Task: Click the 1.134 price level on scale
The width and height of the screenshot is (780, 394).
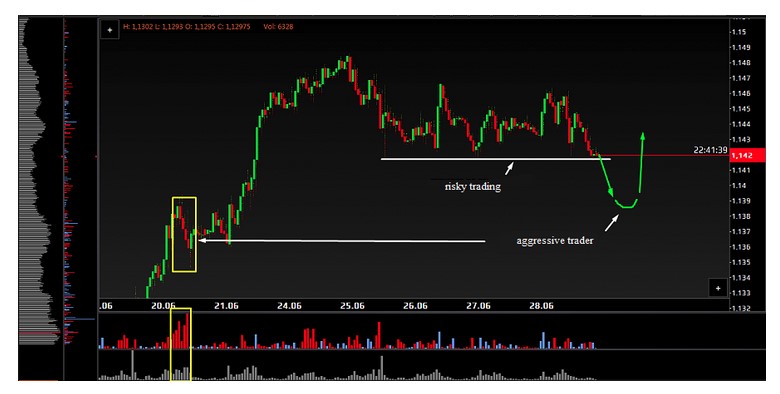Action: (741, 278)
